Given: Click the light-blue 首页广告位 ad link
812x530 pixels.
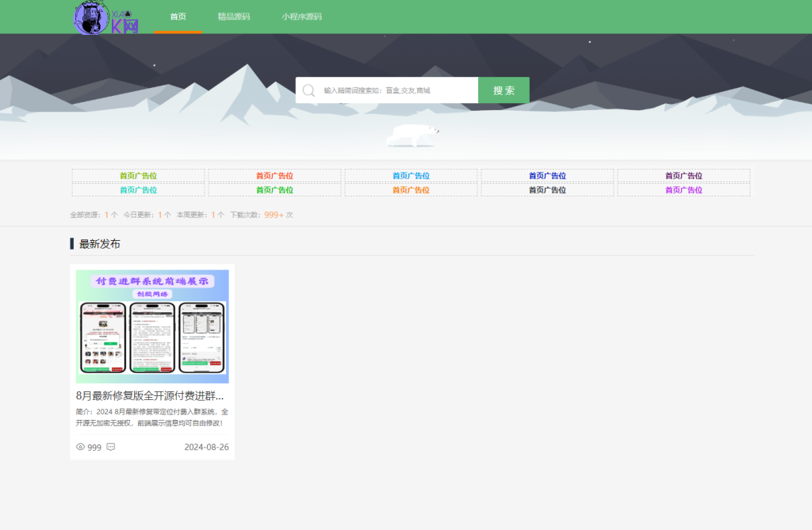Looking at the screenshot, I should tap(411, 176).
